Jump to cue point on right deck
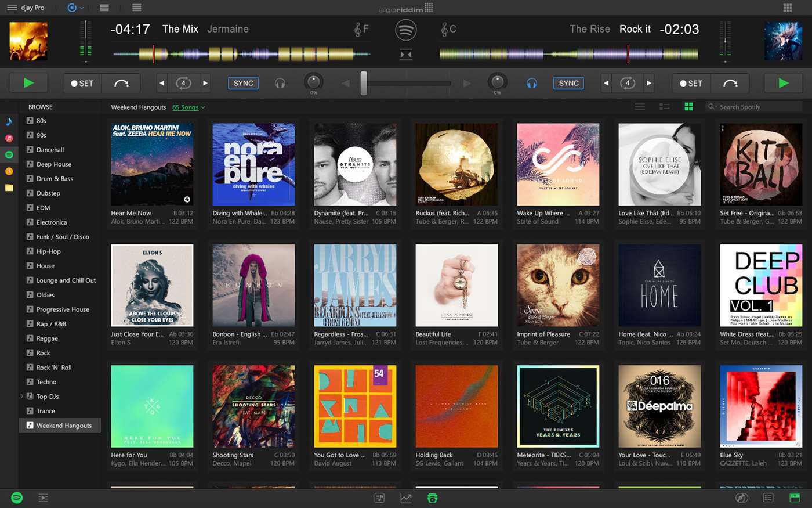812x508 pixels. [730, 83]
